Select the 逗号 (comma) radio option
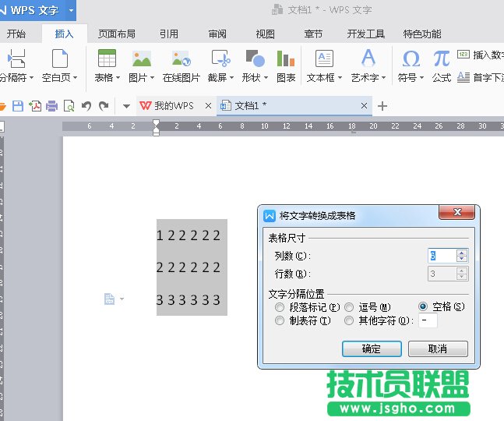This screenshot has width=504, height=421. click(x=349, y=307)
